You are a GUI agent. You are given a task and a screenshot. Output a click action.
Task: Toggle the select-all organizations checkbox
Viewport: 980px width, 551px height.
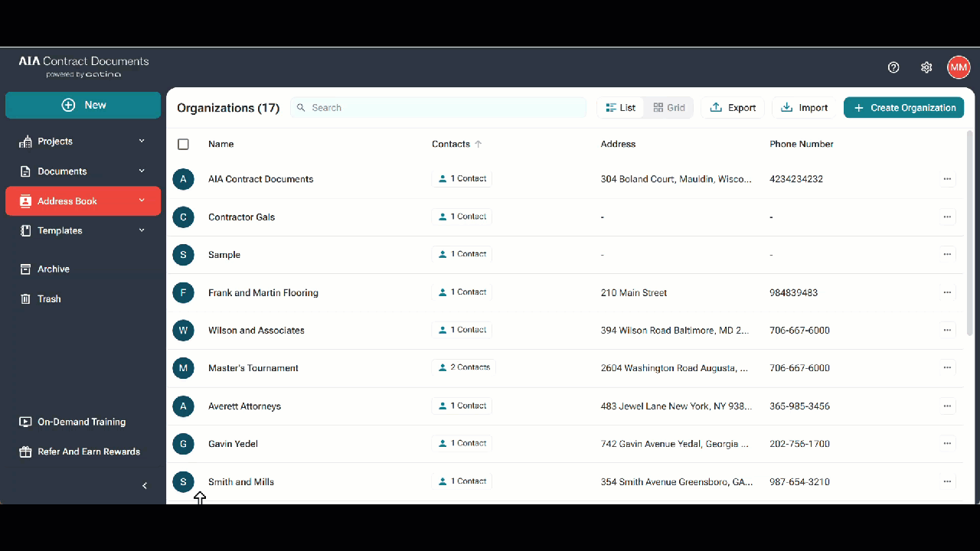(x=183, y=144)
